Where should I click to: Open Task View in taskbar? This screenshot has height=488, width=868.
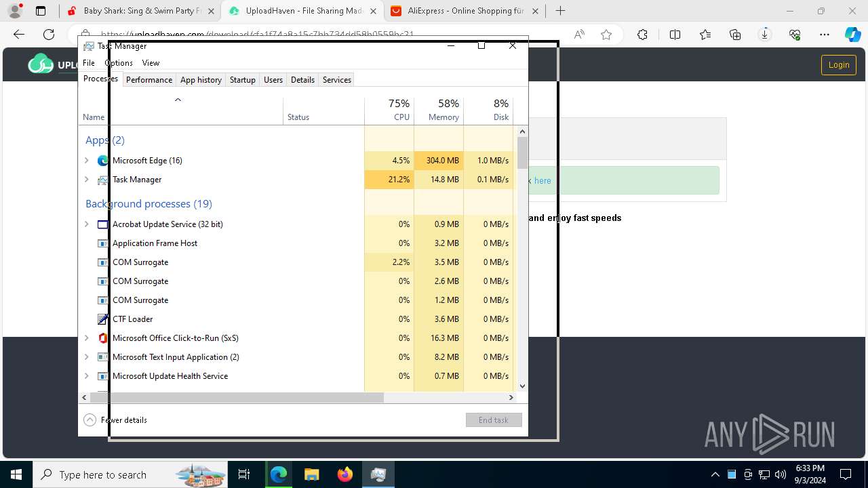tap(244, 474)
